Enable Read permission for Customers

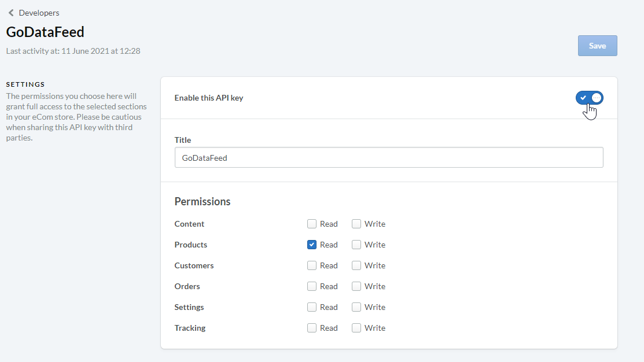pos(312,265)
